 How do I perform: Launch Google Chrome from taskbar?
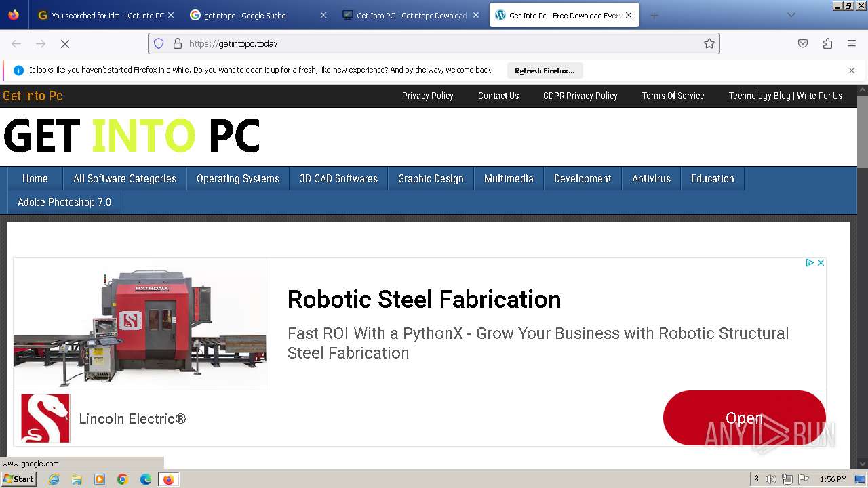123,479
